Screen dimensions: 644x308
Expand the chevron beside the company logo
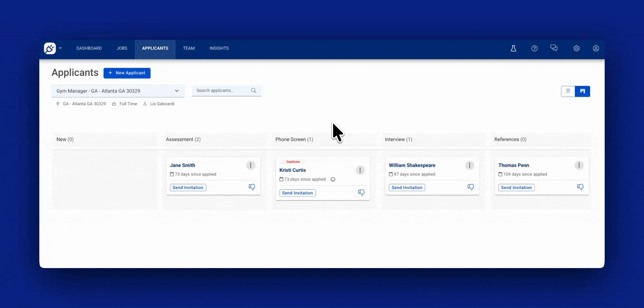coord(60,48)
